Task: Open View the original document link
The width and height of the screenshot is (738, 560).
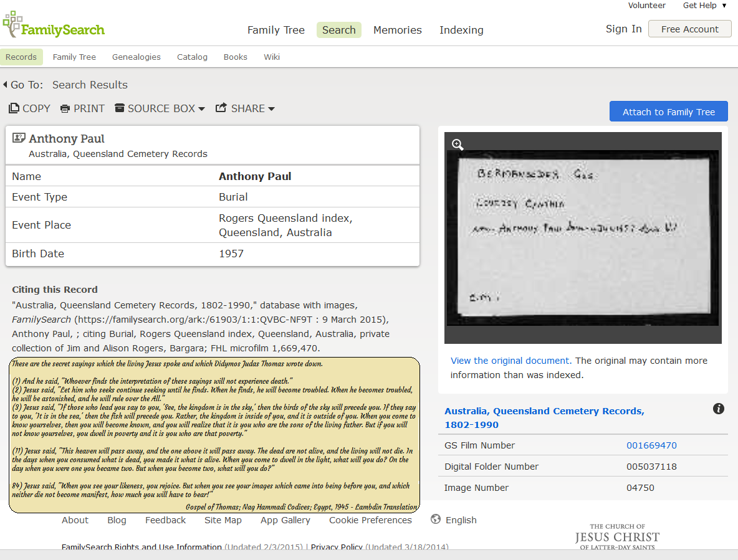Action: coord(510,361)
